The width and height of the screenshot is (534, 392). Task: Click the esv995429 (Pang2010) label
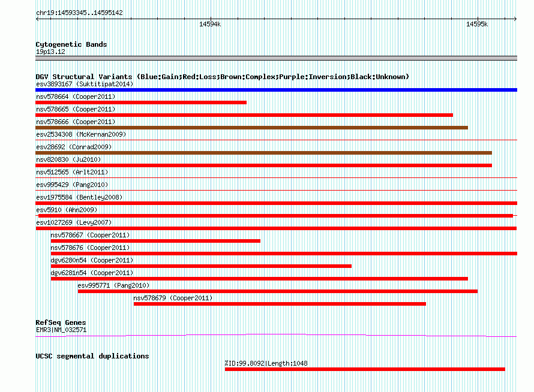[x=72, y=185]
